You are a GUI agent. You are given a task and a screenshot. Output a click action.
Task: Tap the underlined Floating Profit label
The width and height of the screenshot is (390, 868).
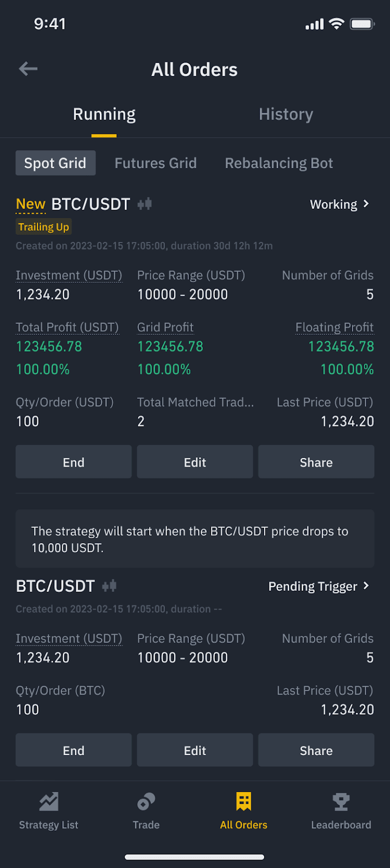click(334, 327)
